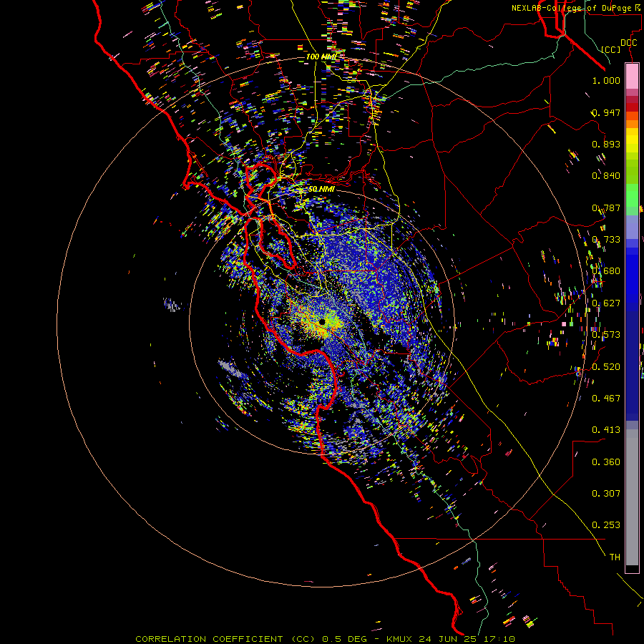Click the TH threshold label in legend

615,557
